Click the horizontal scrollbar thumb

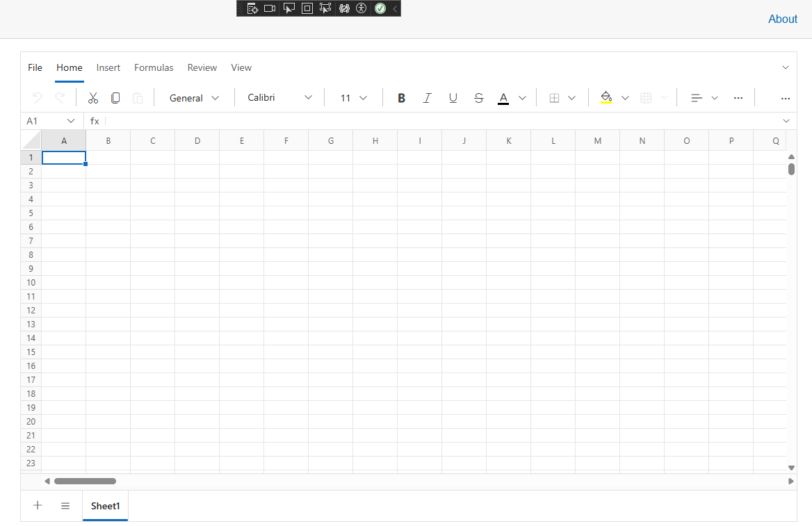coord(85,481)
